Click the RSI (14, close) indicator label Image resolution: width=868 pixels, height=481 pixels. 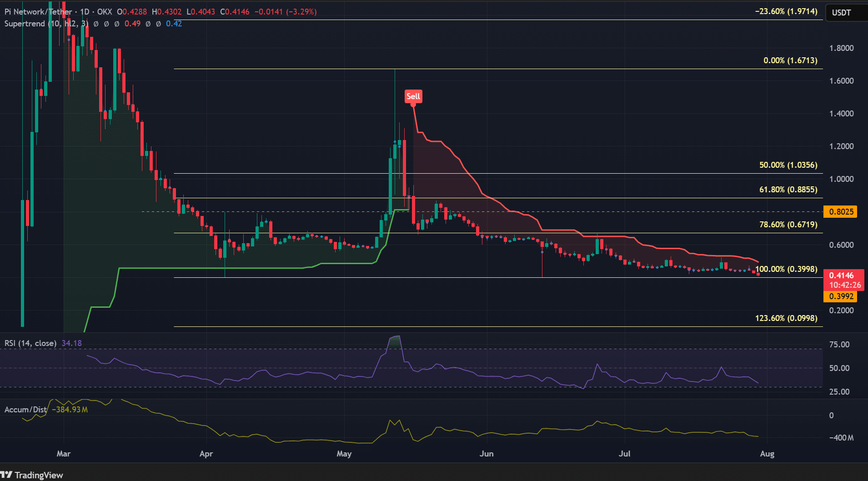tap(30, 343)
